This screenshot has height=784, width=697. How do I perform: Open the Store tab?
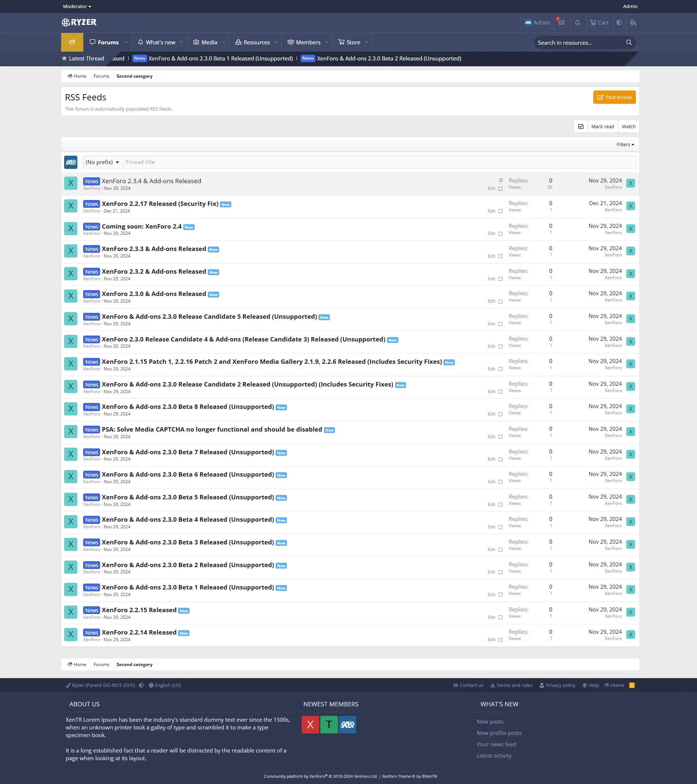tap(349, 42)
